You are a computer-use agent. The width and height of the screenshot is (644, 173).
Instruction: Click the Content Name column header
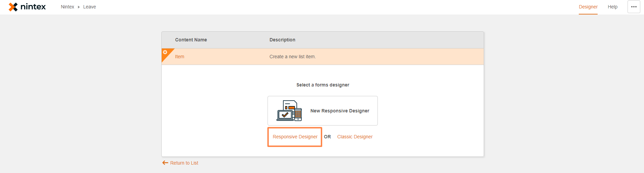pos(191,40)
